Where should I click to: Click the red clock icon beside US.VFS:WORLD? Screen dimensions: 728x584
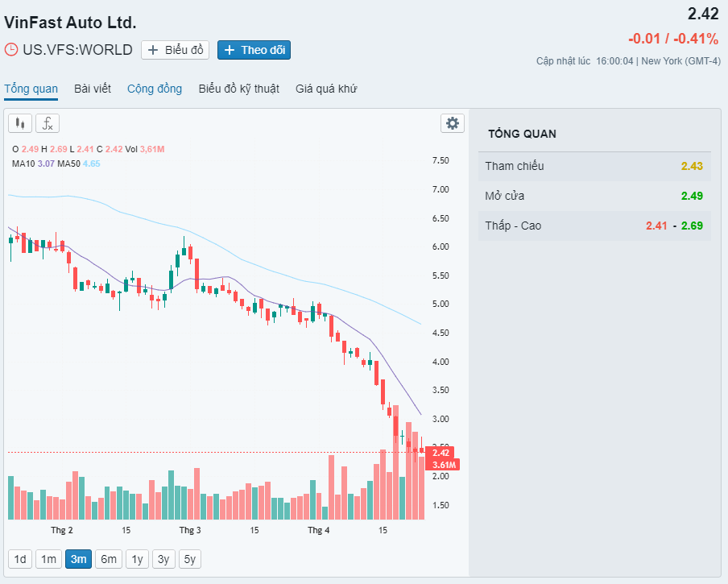click(x=11, y=50)
